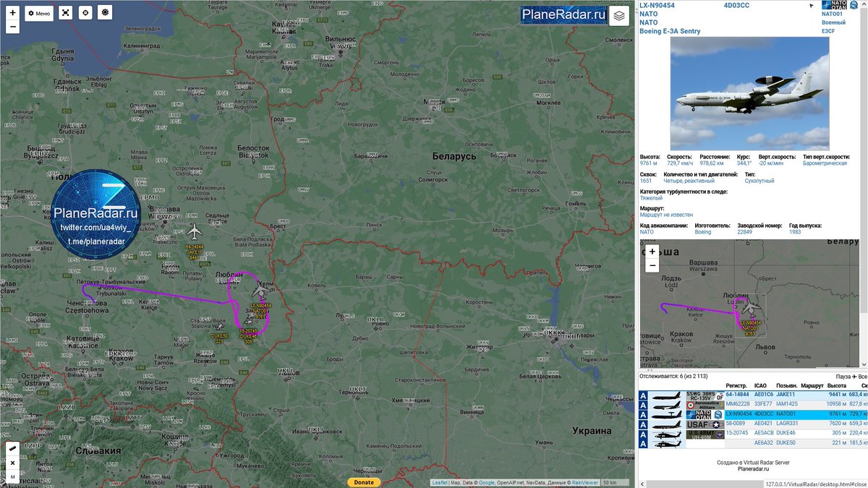Sort list by ICAO column
This screenshot has height=488, width=868.
[761, 386]
